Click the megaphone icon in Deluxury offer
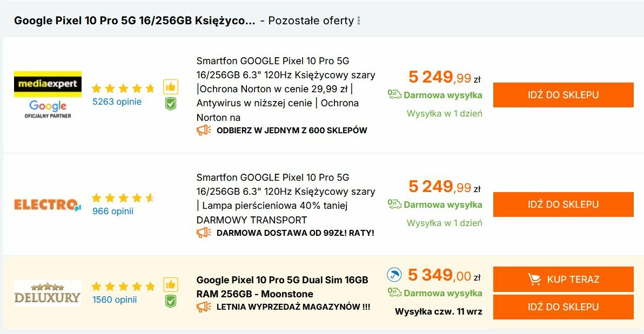The width and height of the screenshot is (644, 334). (204, 306)
